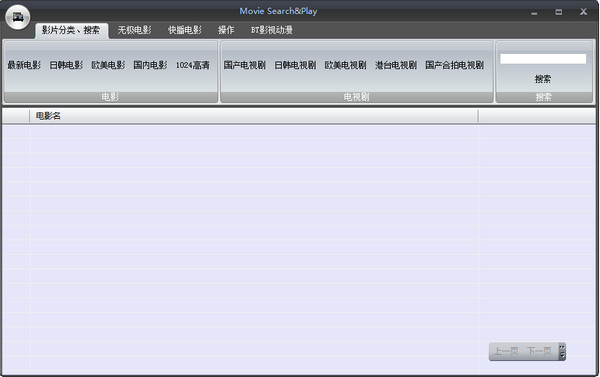
Task: Go to the next page with 下一页
Action: (539, 351)
